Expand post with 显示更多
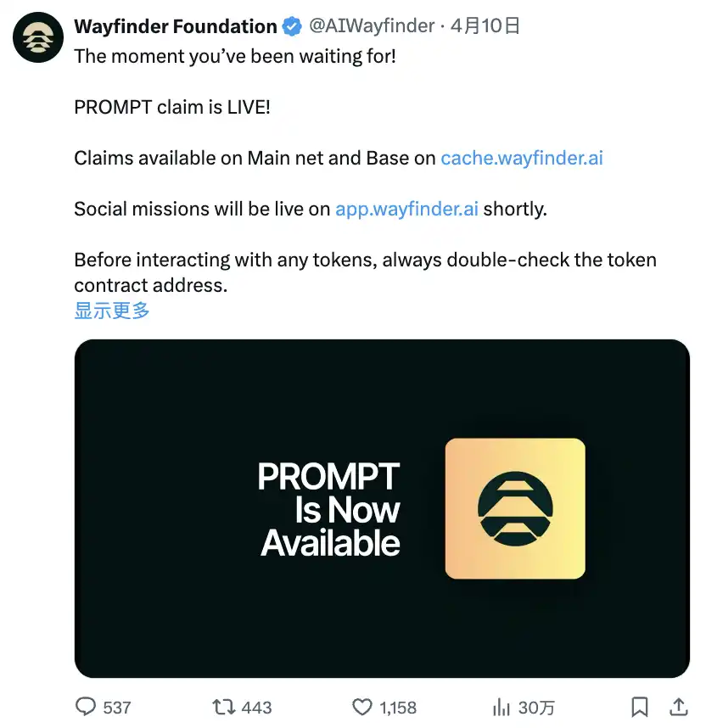 pyautogui.click(x=112, y=311)
